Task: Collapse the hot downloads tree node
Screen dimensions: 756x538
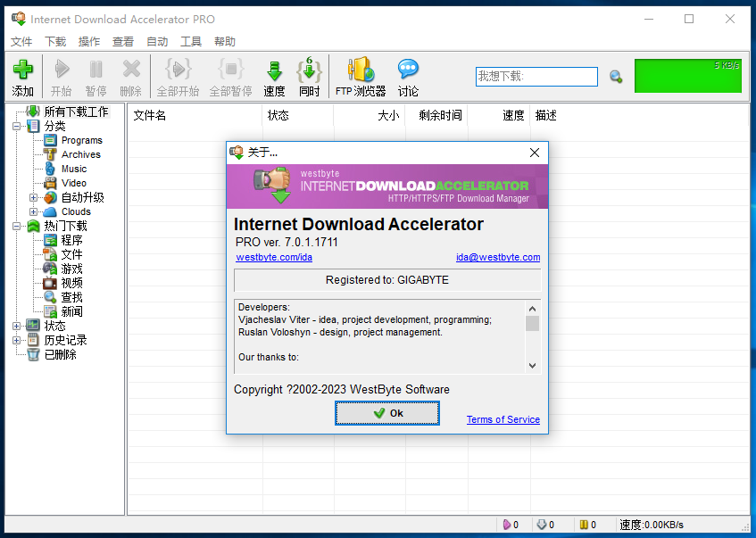Action: (17, 226)
